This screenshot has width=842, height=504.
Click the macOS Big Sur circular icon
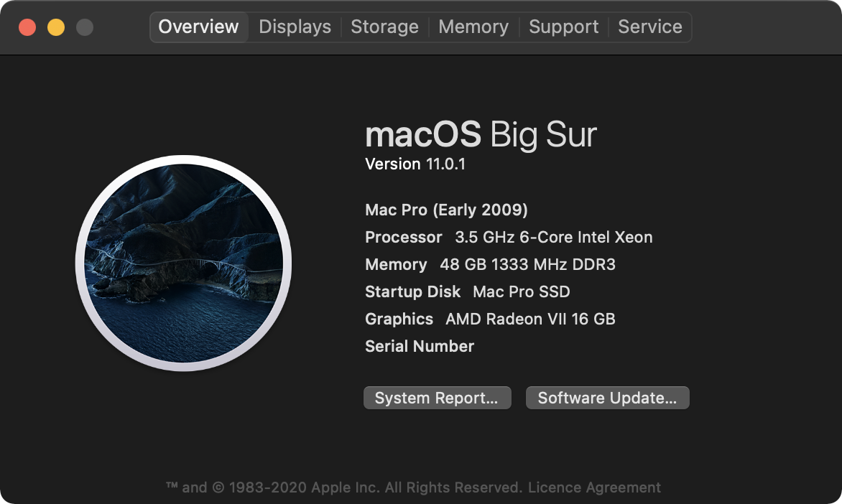(183, 263)
